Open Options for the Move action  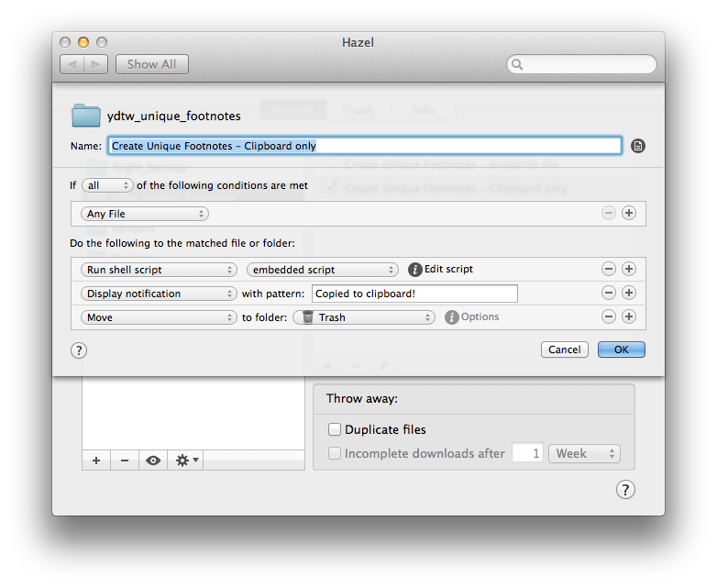click(451, 317)
